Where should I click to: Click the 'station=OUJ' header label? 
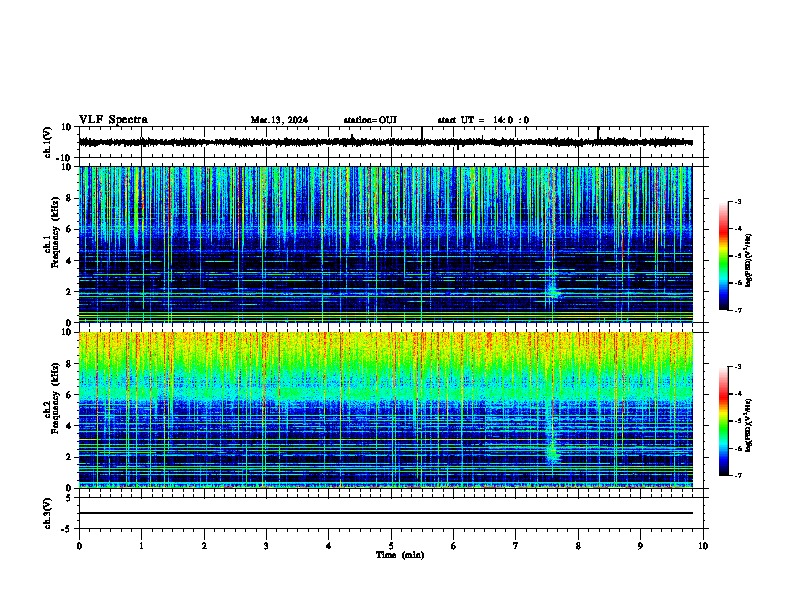pos(370,120)
